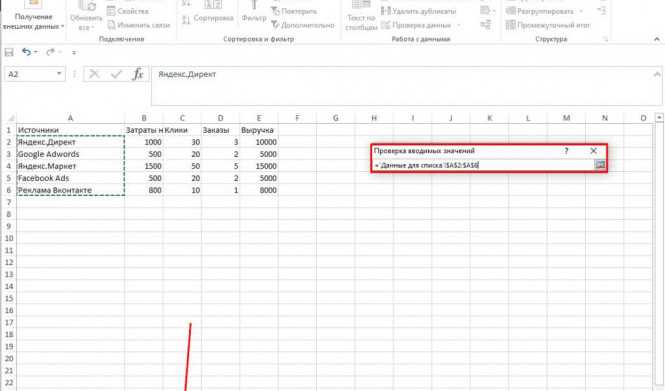Click the vertical scrollbar up arrow
This screenshot has height=391, width=665.
tap(659, 117)
